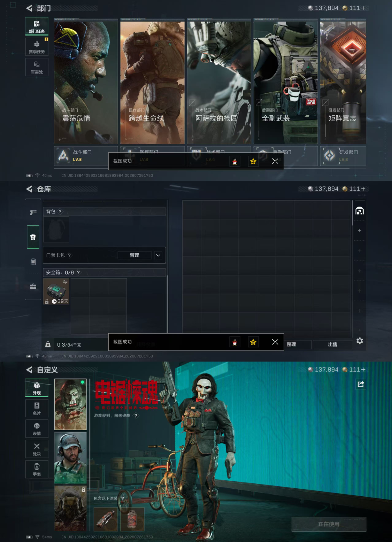Image resolution: width=392 pixels, height=542 pixels.
Task: Open the weapons category in 仓库 sidebar
Action: tap(33, 212)
